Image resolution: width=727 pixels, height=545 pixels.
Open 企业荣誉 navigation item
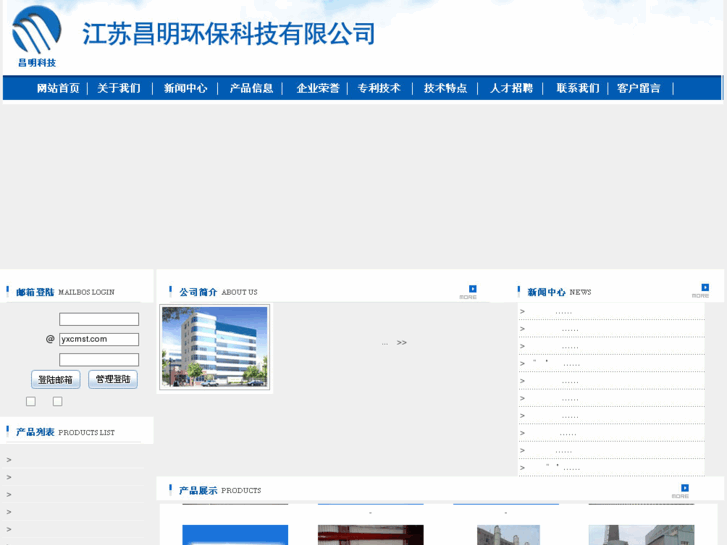(318, 88)
